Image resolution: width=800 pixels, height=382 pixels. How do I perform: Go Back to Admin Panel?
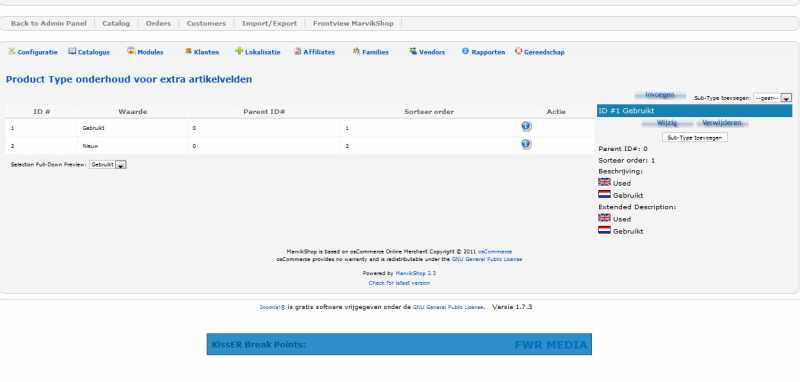(x=49, y=23)
